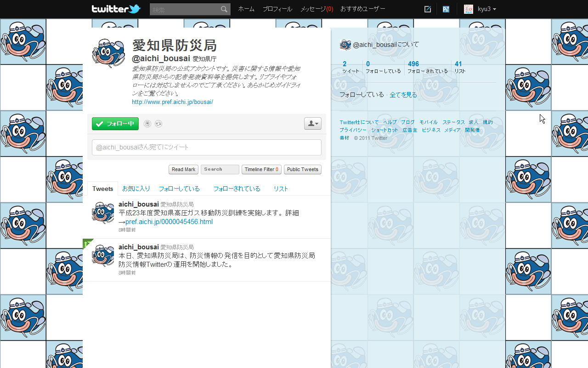Open the ステータス footer link
Viewport: 588px width, 368px height.
(x=453, y=122)
